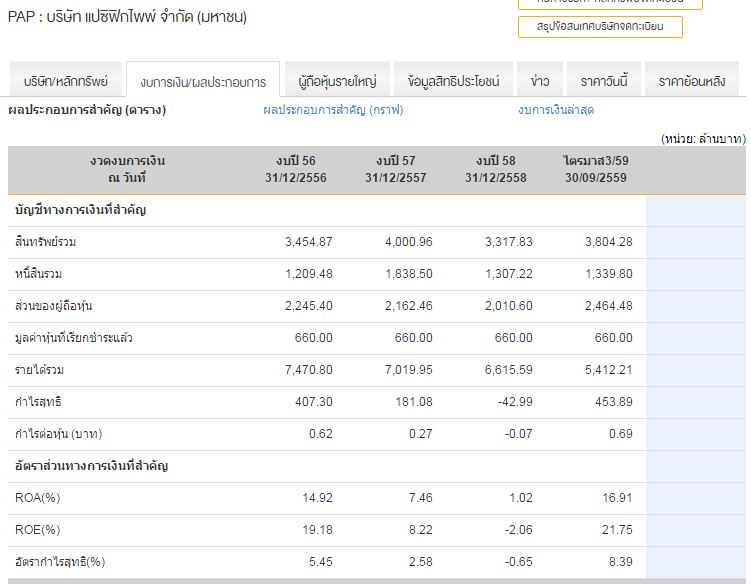Click the สรุปข้อสนเทศบริษัทจดทะเบียน button

(600, 26)
